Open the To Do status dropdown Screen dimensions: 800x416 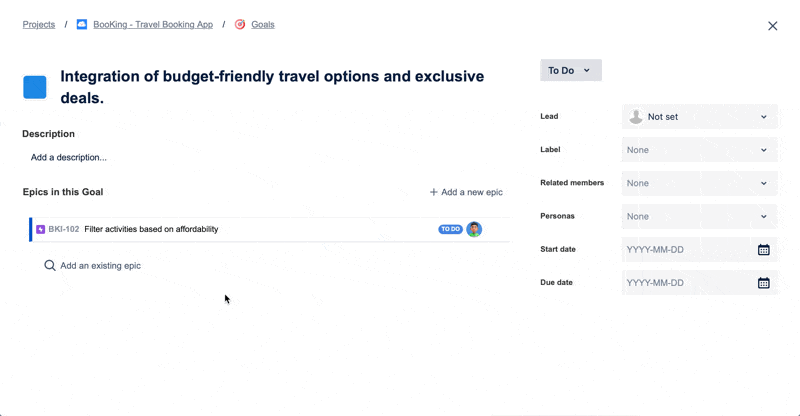click(570, 71)
